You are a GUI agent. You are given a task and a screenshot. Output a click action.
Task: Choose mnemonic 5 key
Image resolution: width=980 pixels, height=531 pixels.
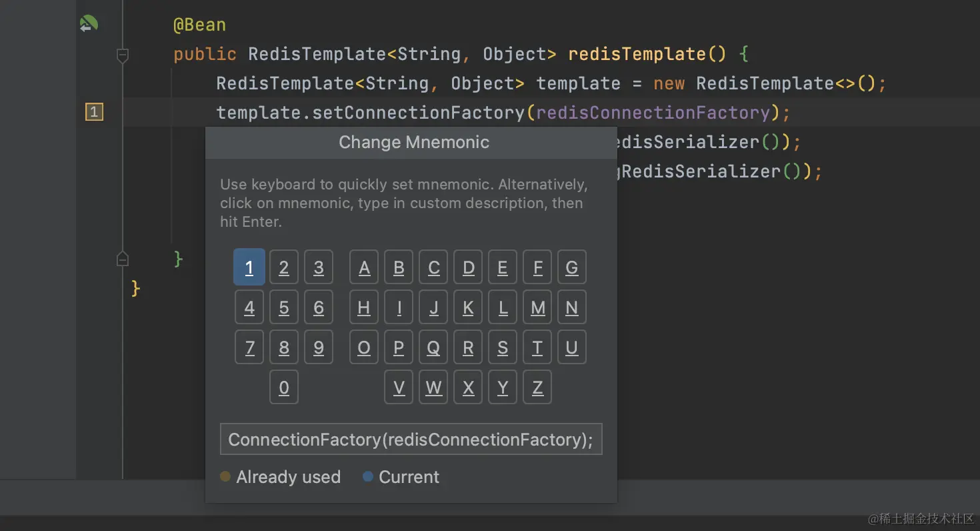(x=284, y=307)
